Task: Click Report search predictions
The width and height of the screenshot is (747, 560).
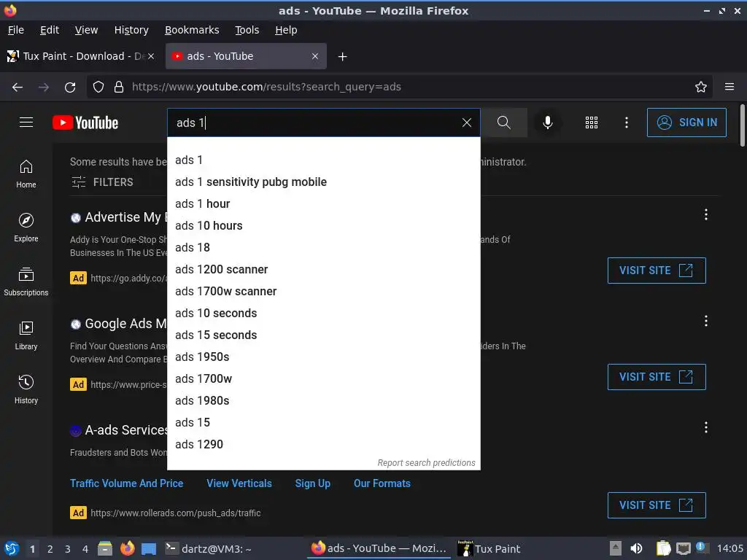Action: [426, 463]
